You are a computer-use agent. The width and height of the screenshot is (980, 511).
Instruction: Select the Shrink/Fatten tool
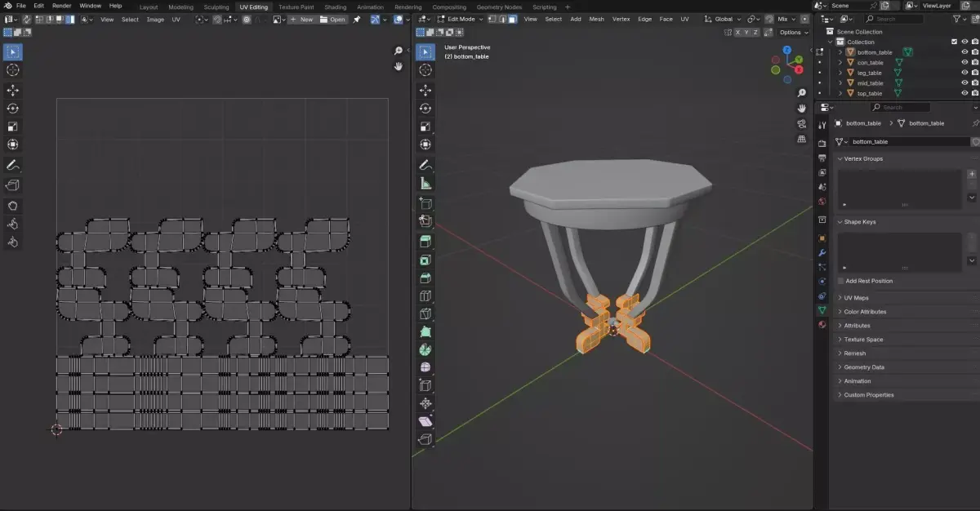425,403
